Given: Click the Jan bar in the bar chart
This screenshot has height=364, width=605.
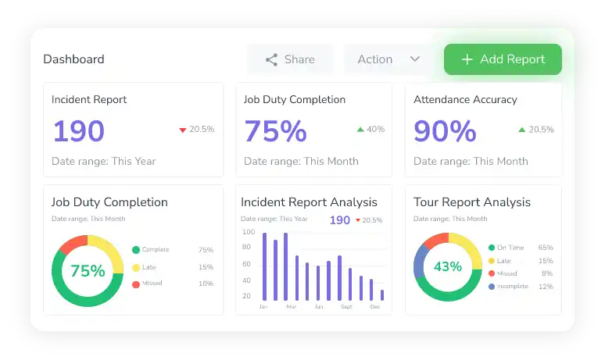Looking at the screenshot, I should 265,266.
